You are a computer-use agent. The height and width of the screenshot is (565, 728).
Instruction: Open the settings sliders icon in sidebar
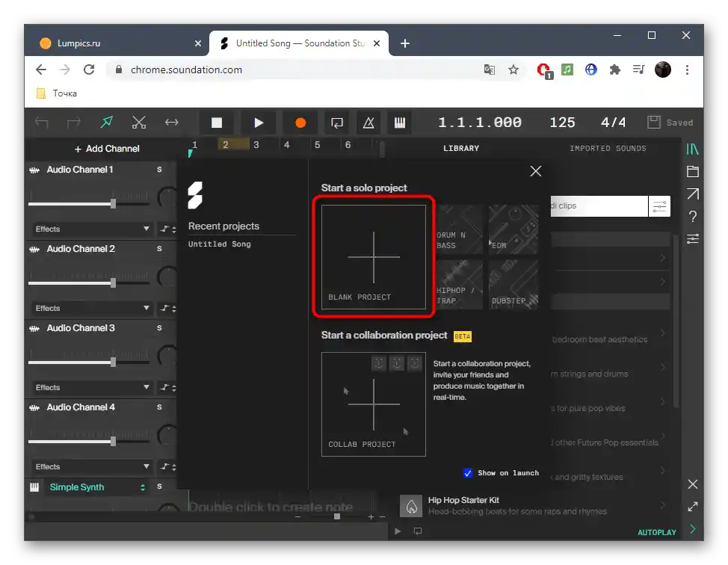692,238
